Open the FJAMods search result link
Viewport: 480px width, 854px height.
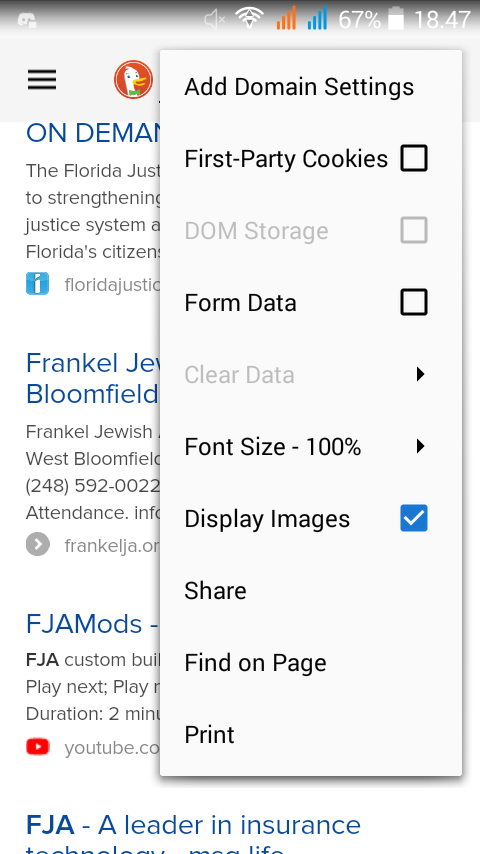point(92,624)
